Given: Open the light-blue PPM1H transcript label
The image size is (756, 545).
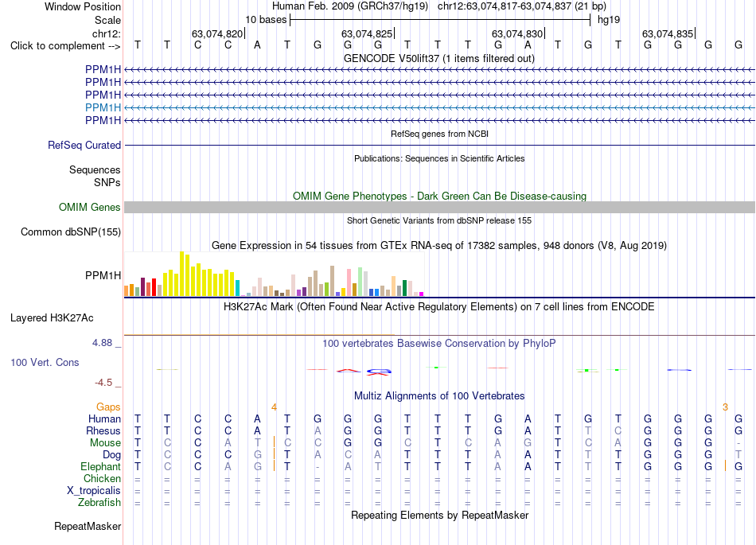Looking at the screenshot, I should coord(103,107).
